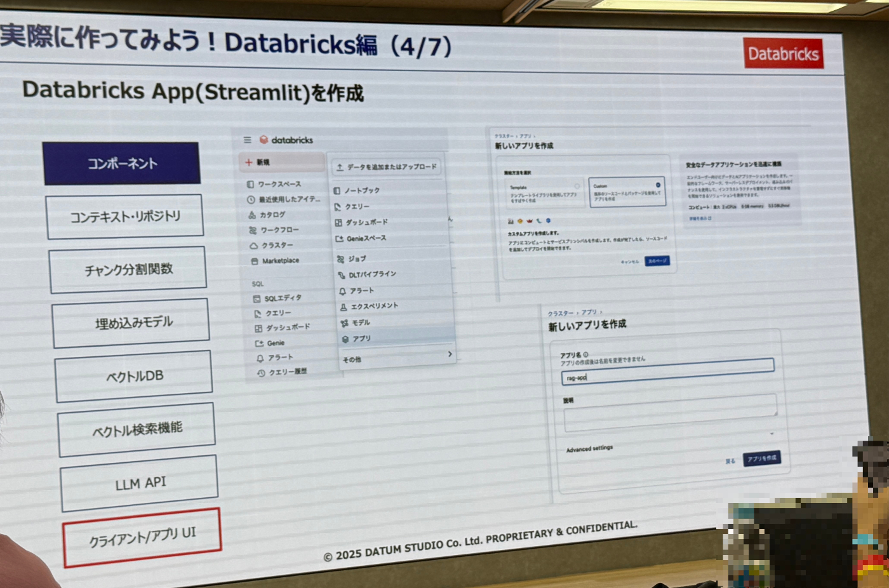The height and width of the screenshot is (588, 889).
Task: Click the DLTパイプライン icon
Action: 342,275
